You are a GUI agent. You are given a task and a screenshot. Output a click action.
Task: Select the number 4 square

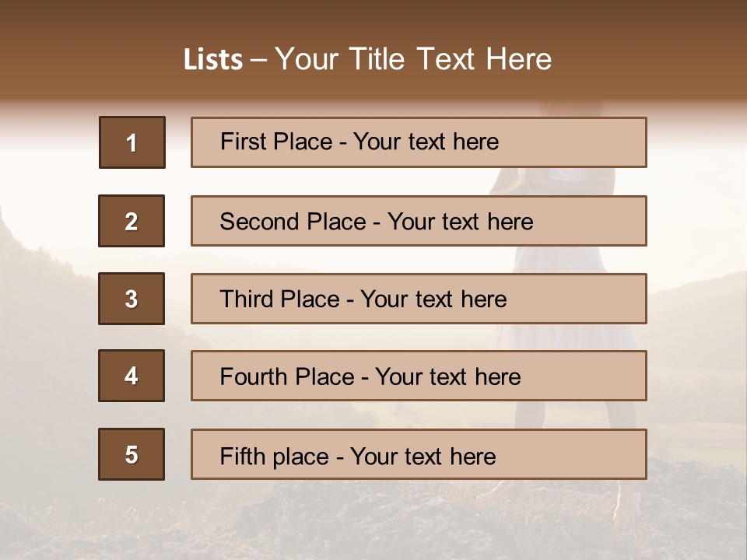point(132,376)
